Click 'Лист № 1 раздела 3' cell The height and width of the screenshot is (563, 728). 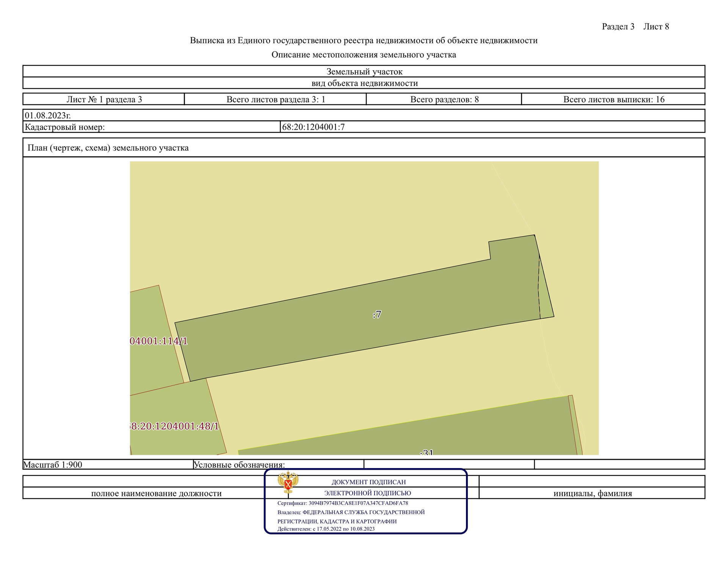pos(104,99)
